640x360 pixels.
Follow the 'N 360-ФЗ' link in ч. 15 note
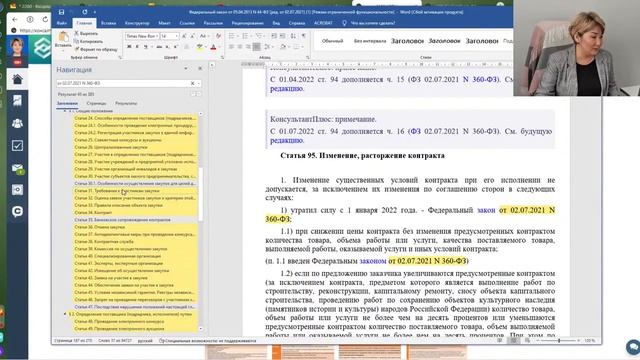tap(480, 80)
